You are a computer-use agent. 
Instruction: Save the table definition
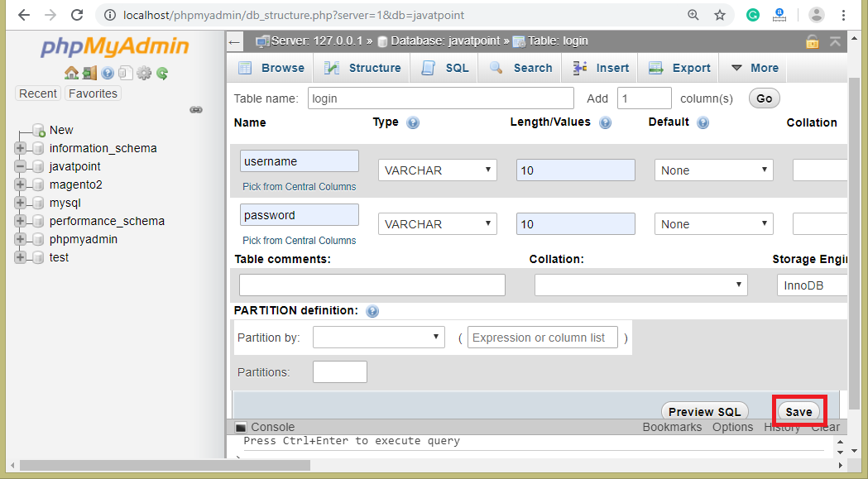pos(798,411)
